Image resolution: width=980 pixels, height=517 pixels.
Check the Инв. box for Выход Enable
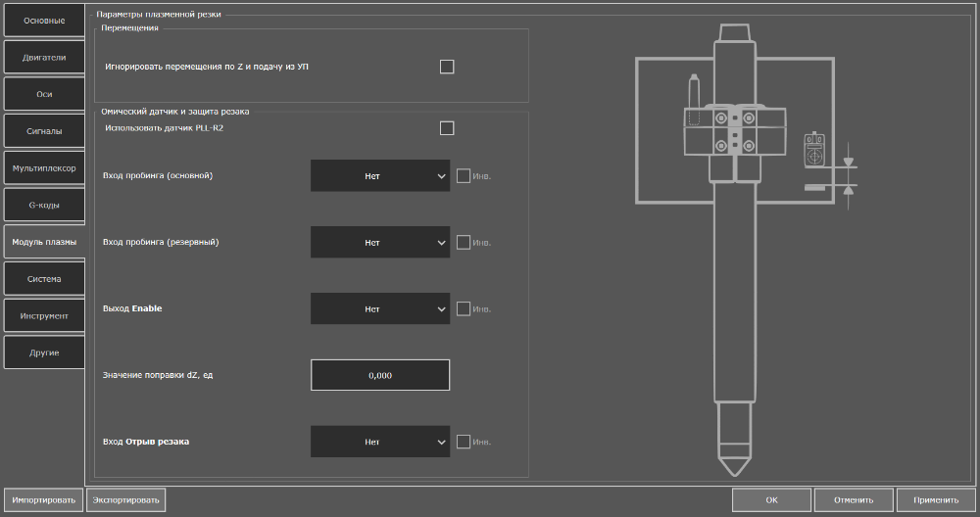pos(464,308)
